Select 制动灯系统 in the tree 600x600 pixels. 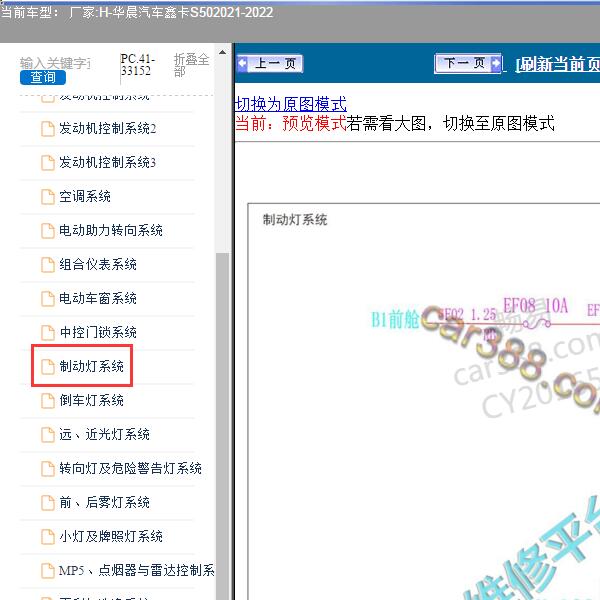point(91,366)
